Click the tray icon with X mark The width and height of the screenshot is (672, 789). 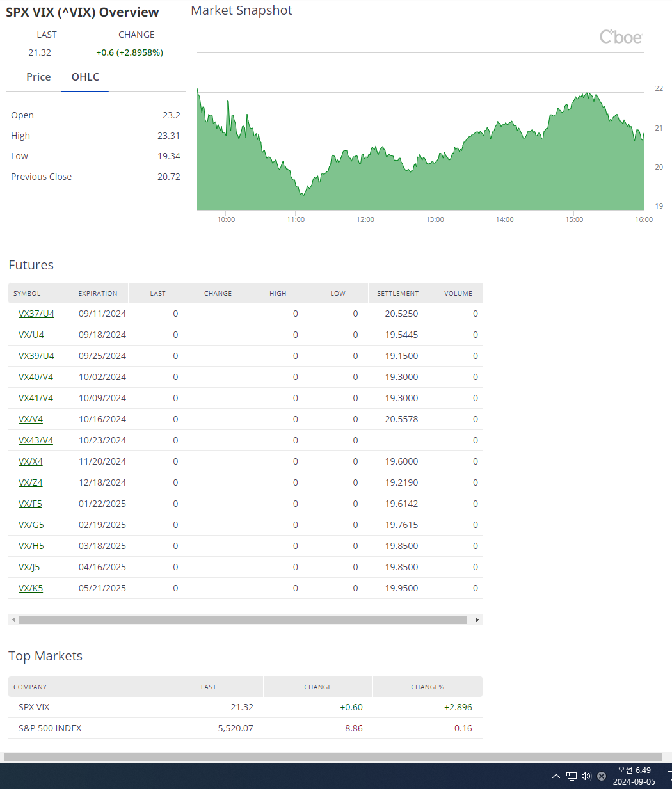tap(602, 776)
